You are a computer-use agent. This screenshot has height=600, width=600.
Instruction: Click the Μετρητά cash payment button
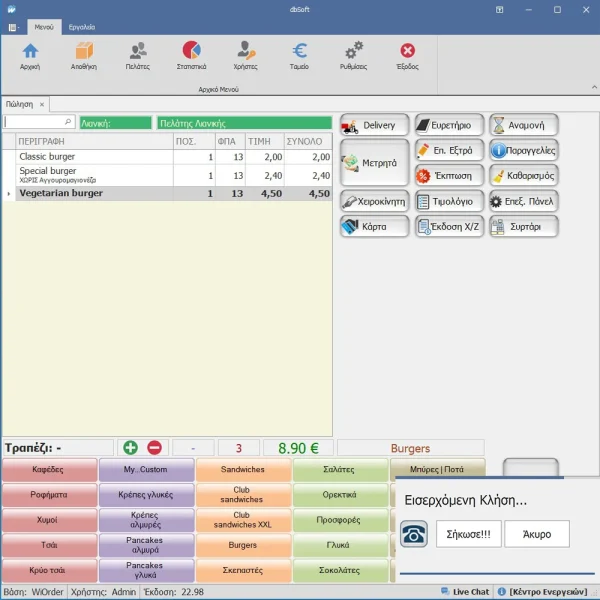(x=375, y=162)
